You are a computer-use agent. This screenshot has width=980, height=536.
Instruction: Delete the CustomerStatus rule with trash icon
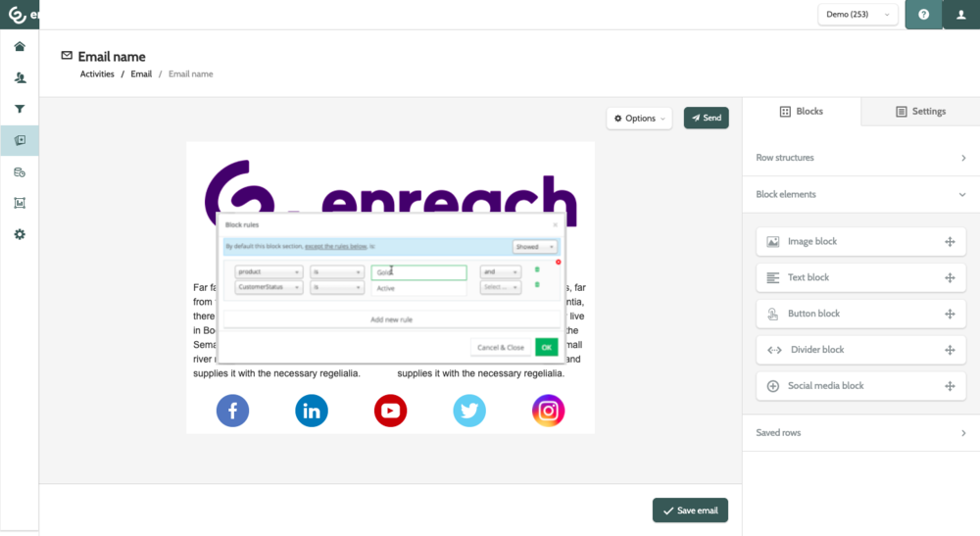[x=537, y=285]
